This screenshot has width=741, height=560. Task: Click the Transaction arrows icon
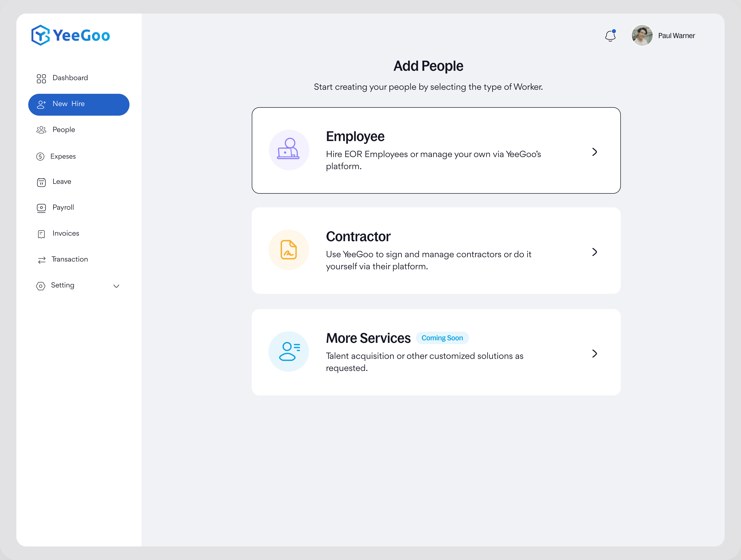42,260
